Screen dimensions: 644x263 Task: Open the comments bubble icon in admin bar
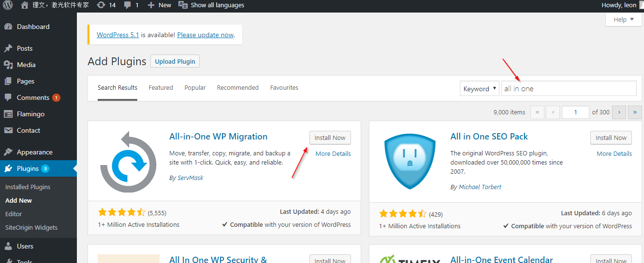[127, 5]
